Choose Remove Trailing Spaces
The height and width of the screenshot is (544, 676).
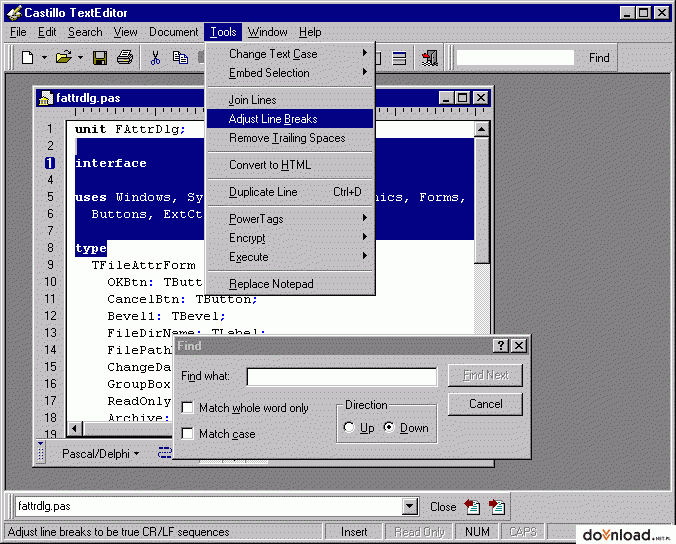(291, 138)
